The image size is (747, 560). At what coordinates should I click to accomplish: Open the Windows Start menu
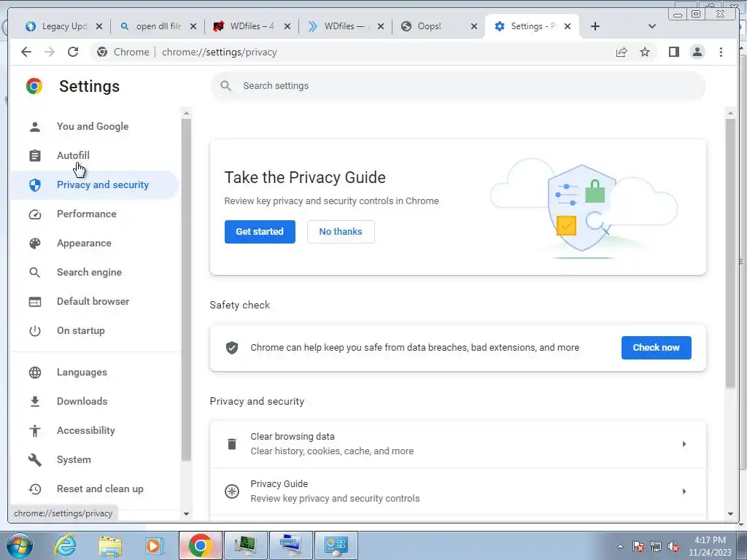tap(19, 545)
